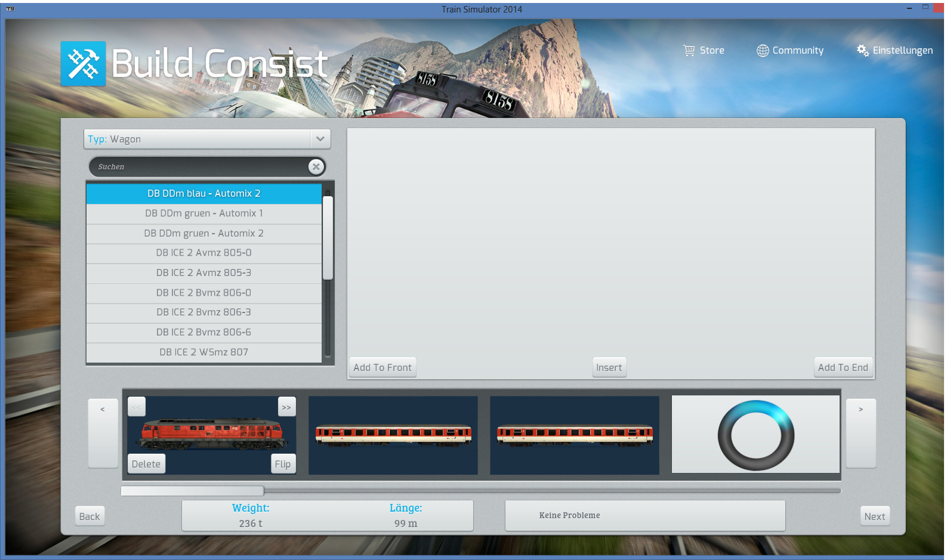Open Einstellungen settings

tap(894, 51)
